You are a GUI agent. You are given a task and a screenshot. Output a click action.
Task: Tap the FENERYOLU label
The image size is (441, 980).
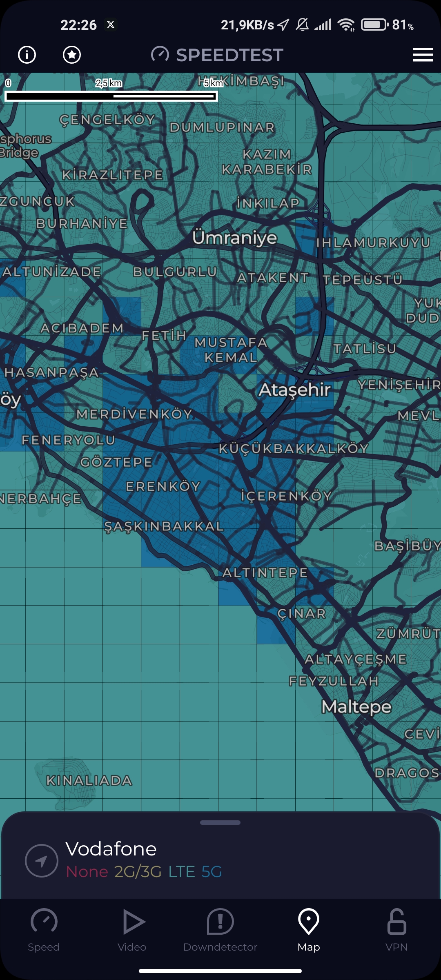(69, 440)
